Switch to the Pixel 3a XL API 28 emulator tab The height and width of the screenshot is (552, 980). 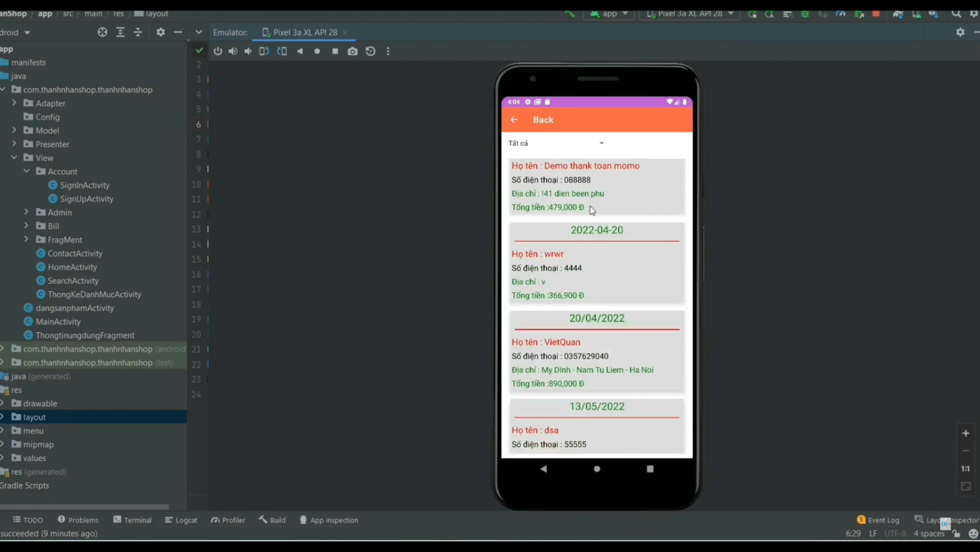point(304,32)
